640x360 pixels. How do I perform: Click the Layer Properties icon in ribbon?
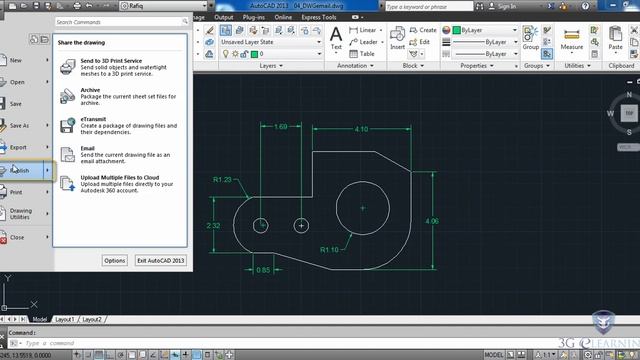tap(225, 30)
